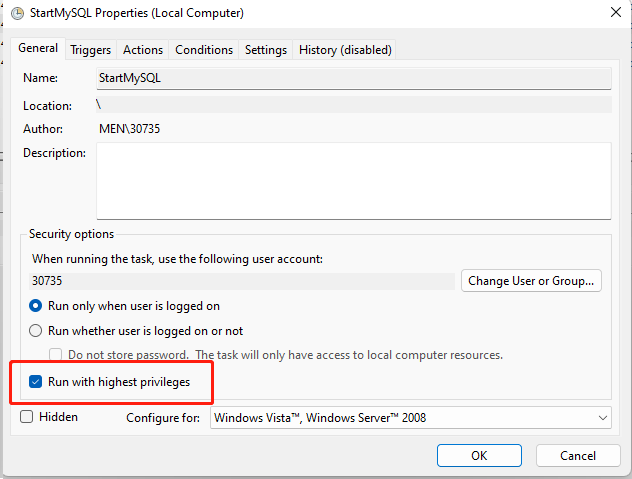Confirm changes with the OK button
This screenshot has height=479, width=632.
click(479, 455)
